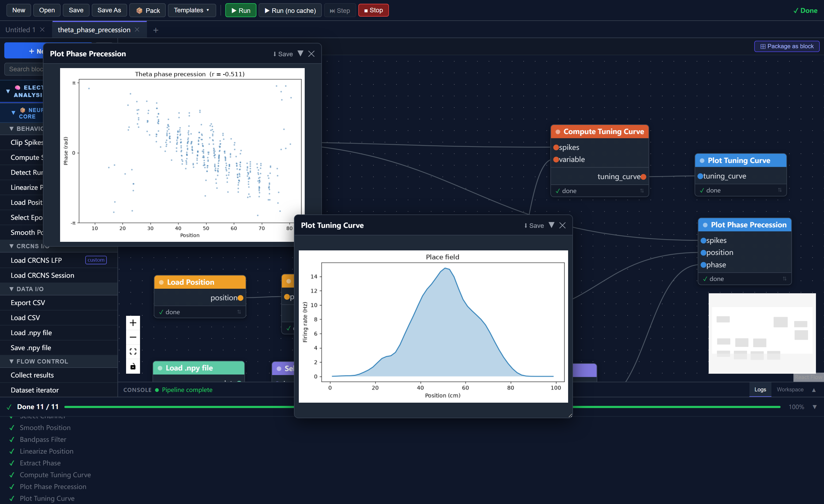Expand the Compute Tuning Curve node details
Viewport: 824px width, 504px height.
(642, 191)
